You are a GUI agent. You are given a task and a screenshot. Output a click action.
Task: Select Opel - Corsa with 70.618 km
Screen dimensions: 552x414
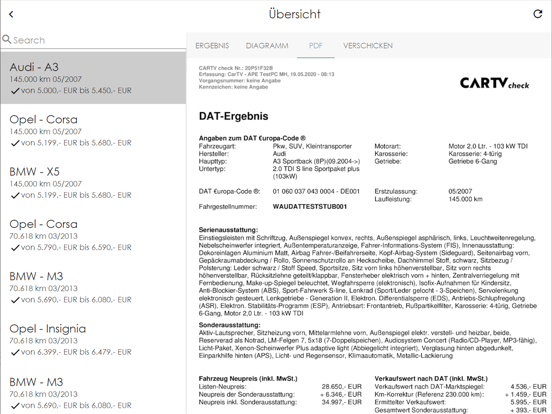93,235
